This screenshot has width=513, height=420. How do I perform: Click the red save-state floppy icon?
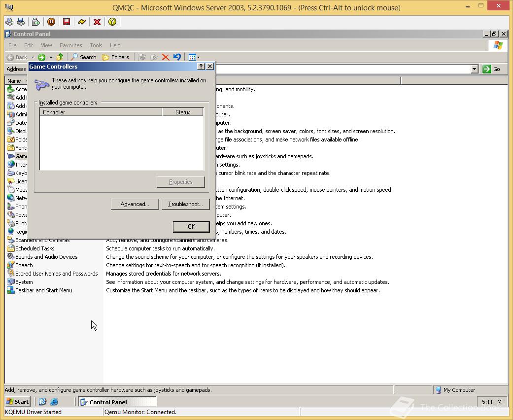pos(67,22)
